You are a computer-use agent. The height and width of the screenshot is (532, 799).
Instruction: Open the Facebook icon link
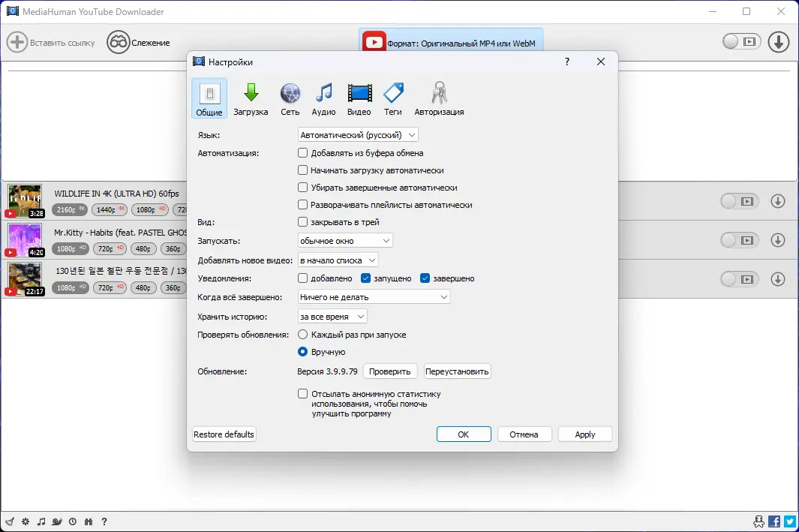click(774, 521)
